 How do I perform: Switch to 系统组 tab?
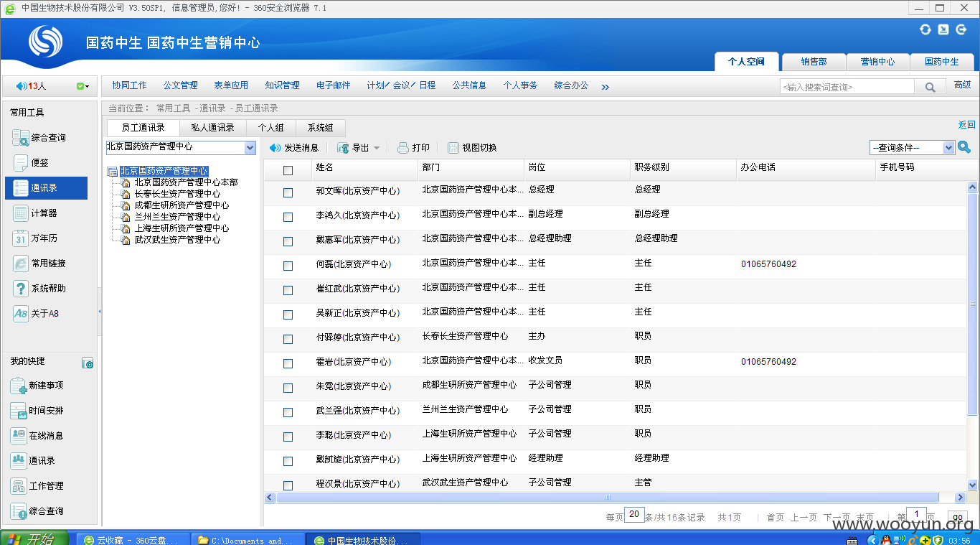point(320,128)
